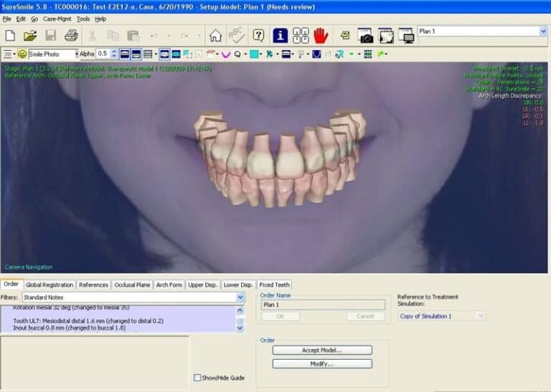Switch to the Fixed Teeth tab

click(x=275, y=285)
